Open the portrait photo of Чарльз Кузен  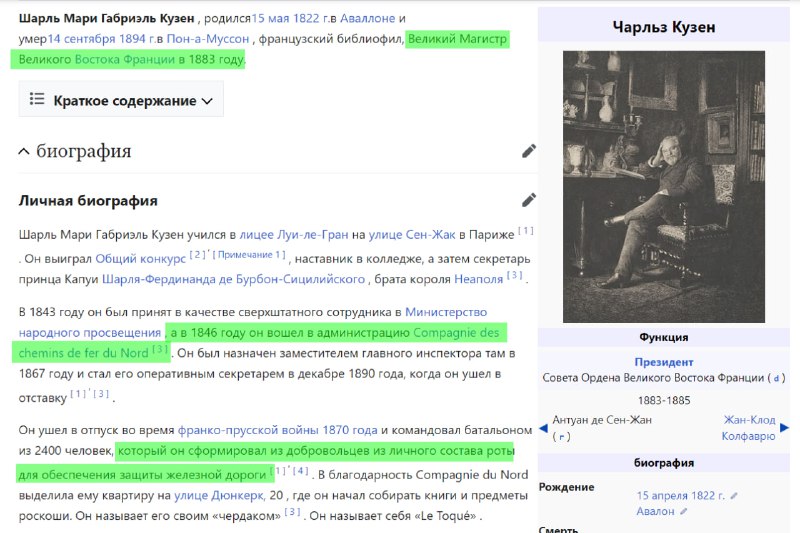pos(664,187)
